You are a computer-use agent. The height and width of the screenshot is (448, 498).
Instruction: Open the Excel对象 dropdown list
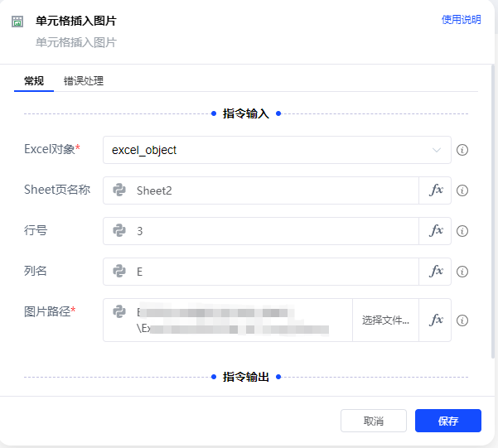pyautogui.click(x=277, y=151)
